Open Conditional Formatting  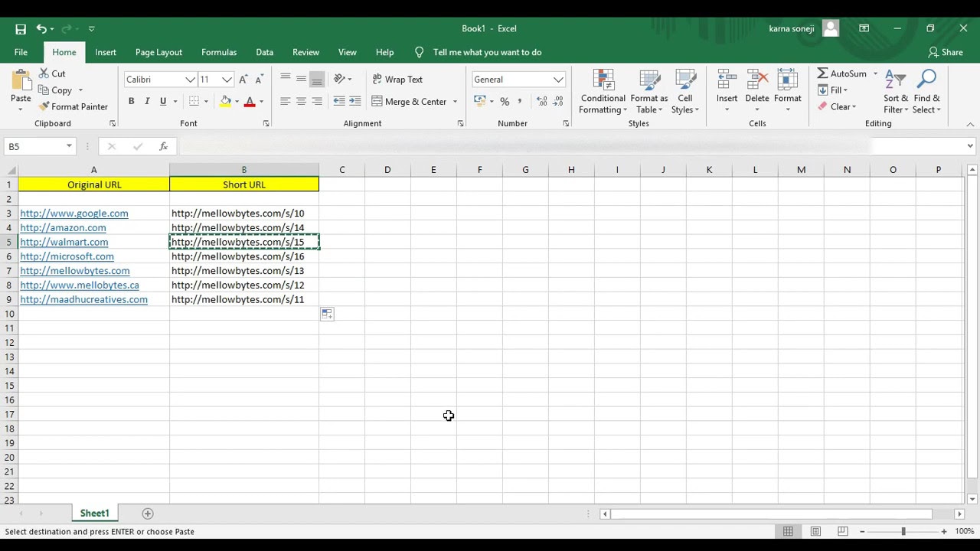(x=603, y=92)
